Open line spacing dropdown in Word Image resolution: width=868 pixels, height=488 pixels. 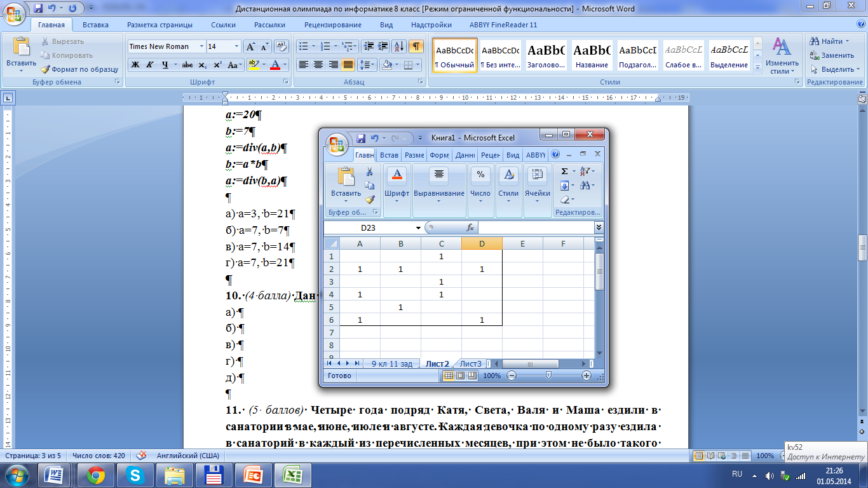click(374, 65)
